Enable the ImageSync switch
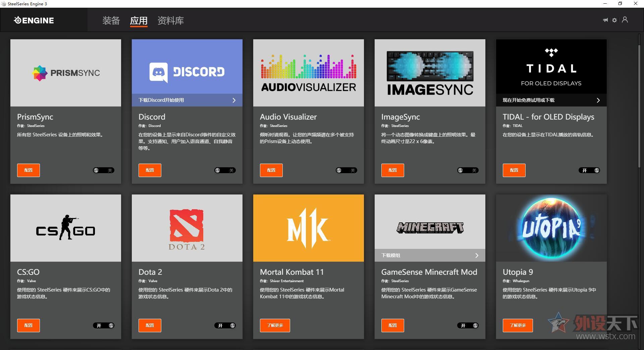The width and height of the screenshot is (644, 350). pos(468,170)
